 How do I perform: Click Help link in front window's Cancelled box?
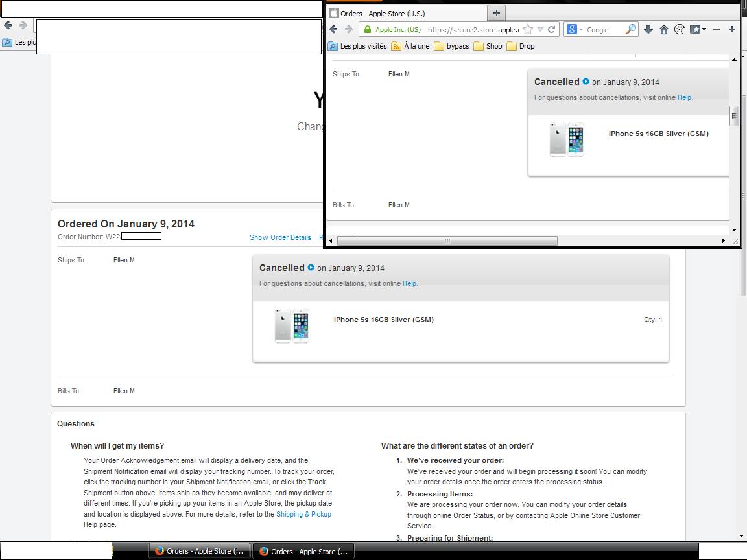pyautogui.click(x=684, y=97)
